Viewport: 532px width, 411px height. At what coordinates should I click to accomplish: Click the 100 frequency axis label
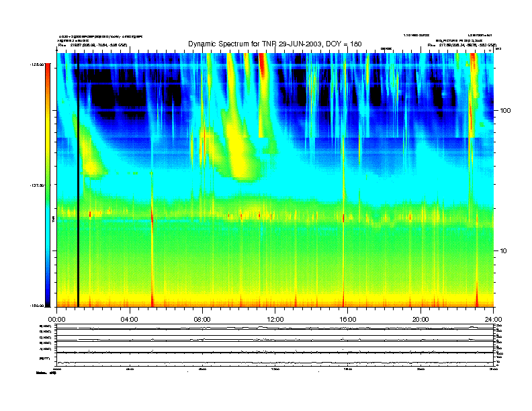(505, 111)
